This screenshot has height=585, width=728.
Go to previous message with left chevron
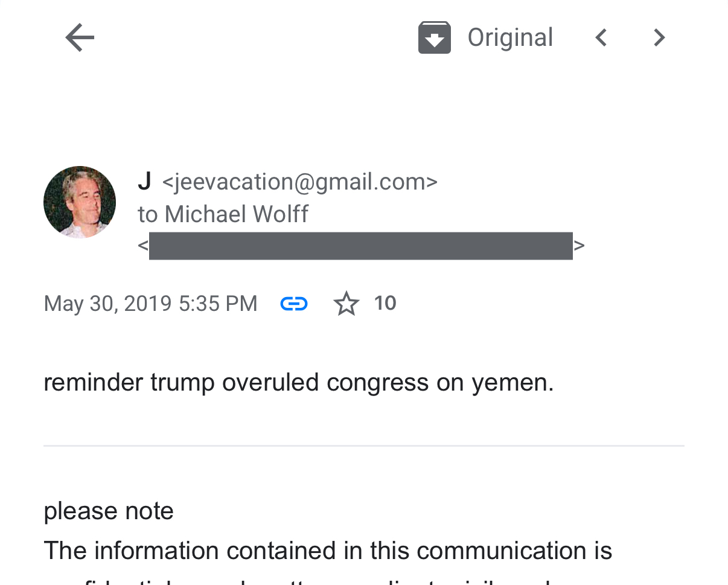pos(601,38)
